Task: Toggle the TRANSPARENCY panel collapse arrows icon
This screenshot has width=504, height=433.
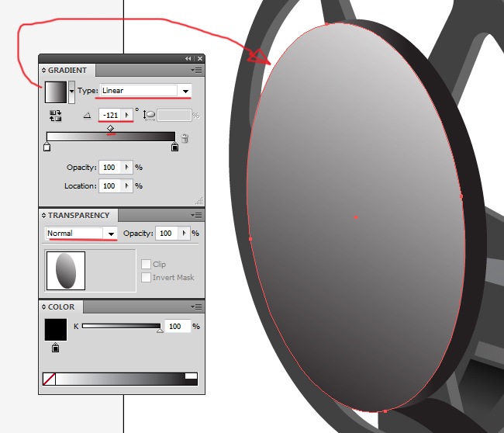Action: (x=43, y=215)
